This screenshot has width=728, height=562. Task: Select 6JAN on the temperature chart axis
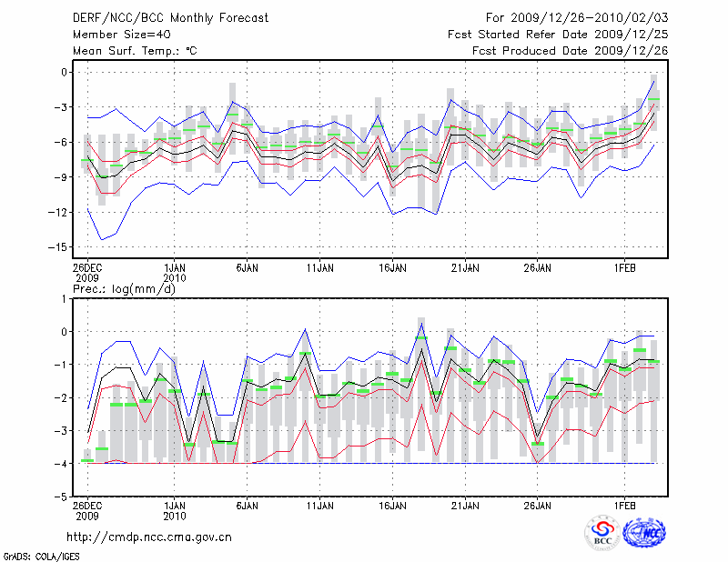pyautogui.click(x=247, y=268)
